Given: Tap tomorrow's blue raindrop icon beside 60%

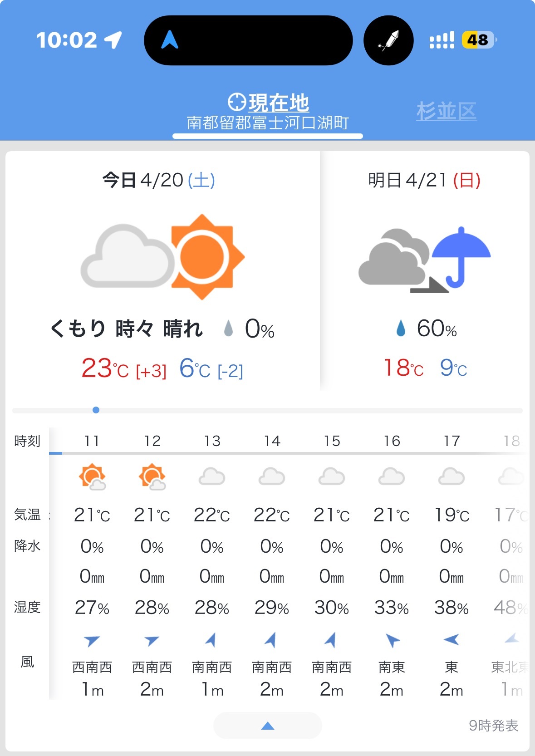Looking at the screenshot, I should [401, 328].
